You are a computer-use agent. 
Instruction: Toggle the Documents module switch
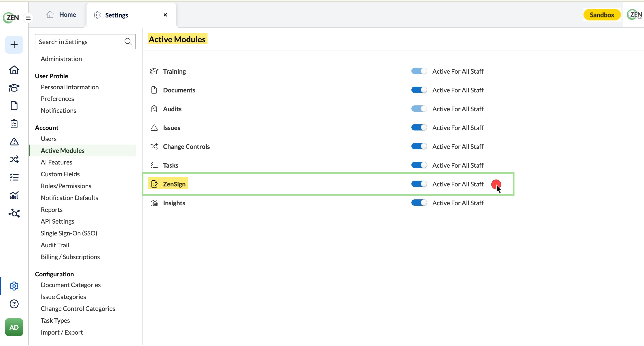pos(419,90)
